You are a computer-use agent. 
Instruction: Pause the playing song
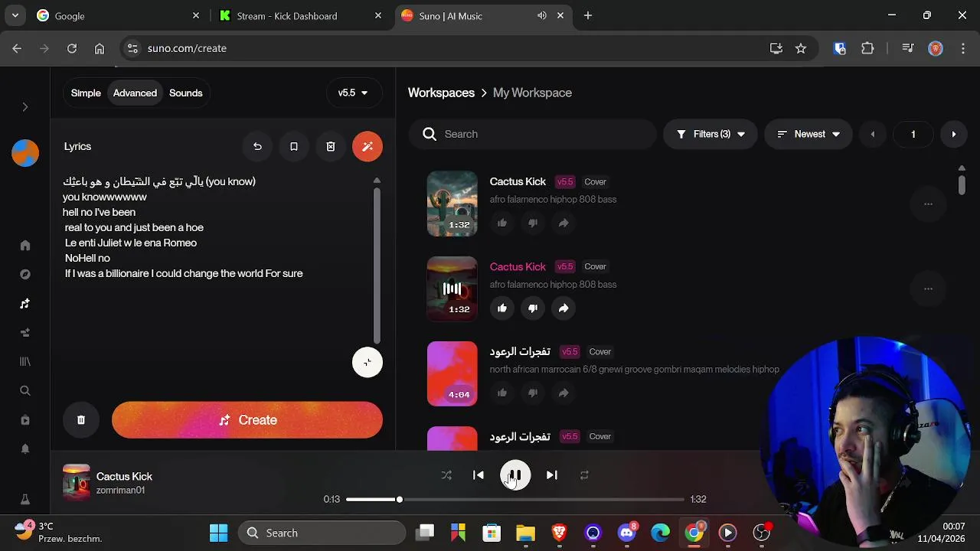(515, 475)
